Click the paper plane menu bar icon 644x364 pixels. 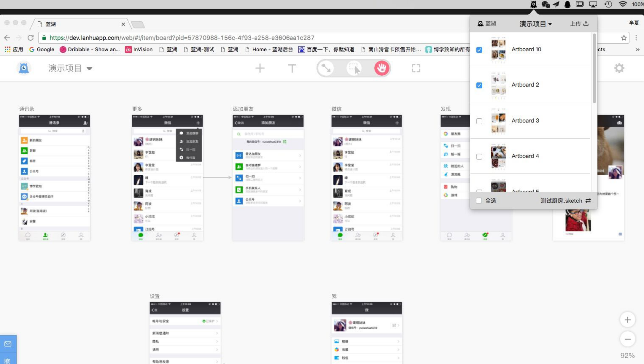[x=556, y=4]
